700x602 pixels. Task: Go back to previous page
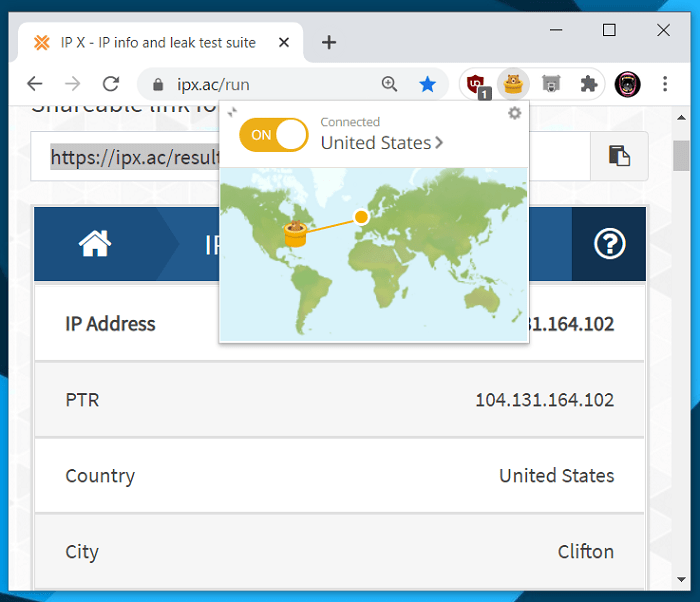pos(35,84)
